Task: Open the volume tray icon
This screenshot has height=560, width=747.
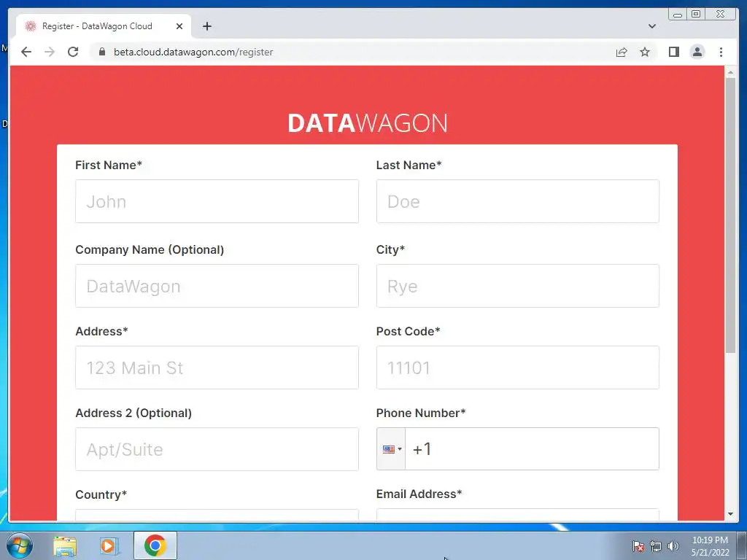Action: 673,546
